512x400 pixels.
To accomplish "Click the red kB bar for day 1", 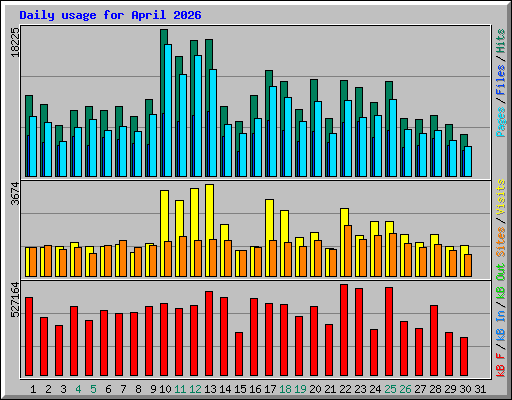I will 29,336.
